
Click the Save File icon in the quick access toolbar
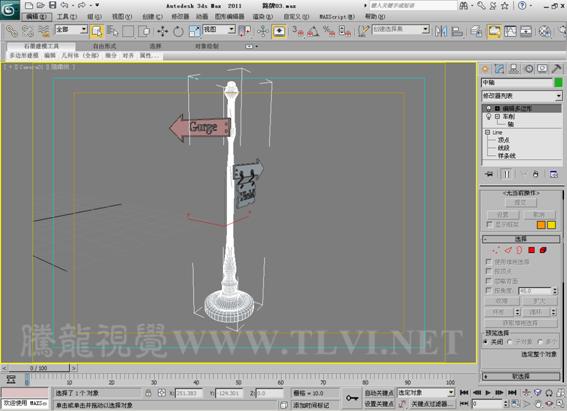click(52, 5)
